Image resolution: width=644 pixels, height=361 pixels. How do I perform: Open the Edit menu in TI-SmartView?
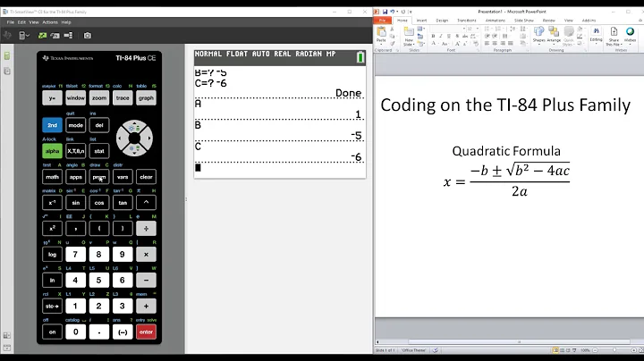click(x=21, y=22)
